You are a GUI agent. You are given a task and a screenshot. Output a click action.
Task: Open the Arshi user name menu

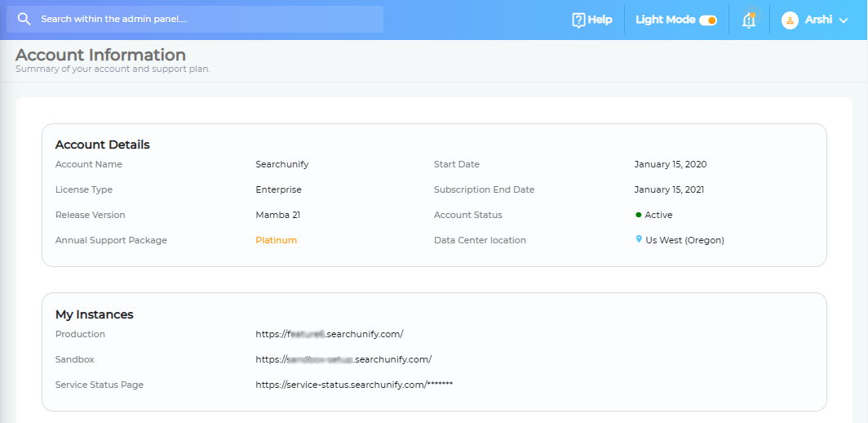pyautogui.click(x=818, y=20)
